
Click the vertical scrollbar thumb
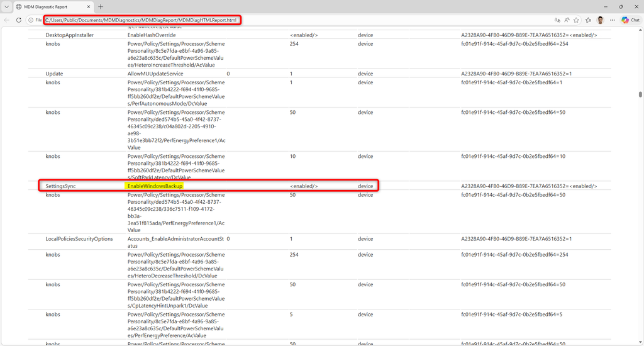(640, 94)
